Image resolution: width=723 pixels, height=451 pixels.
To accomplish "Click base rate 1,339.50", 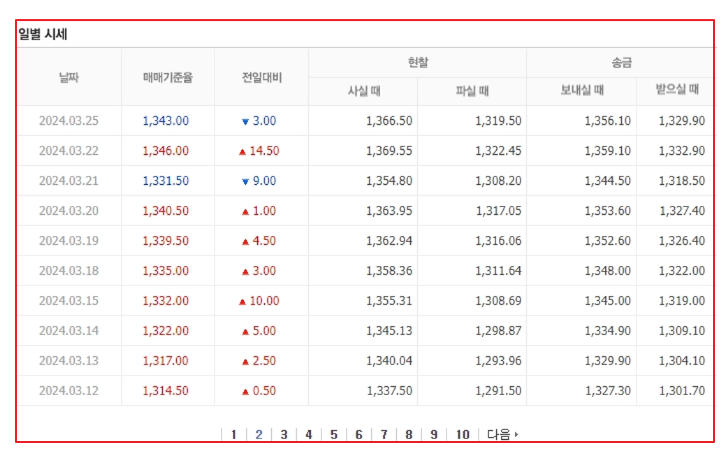I will point(166,241).
